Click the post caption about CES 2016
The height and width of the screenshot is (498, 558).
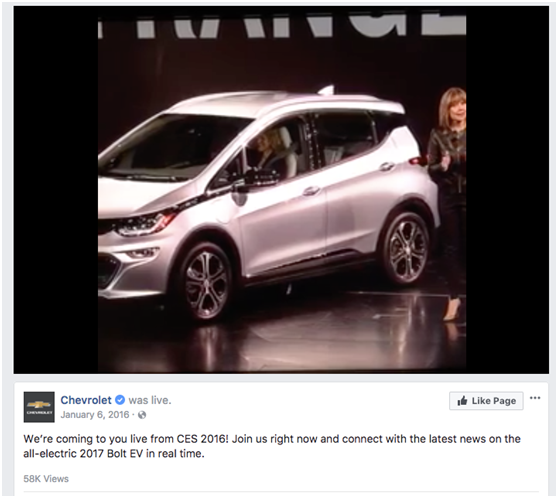point(272,446)
